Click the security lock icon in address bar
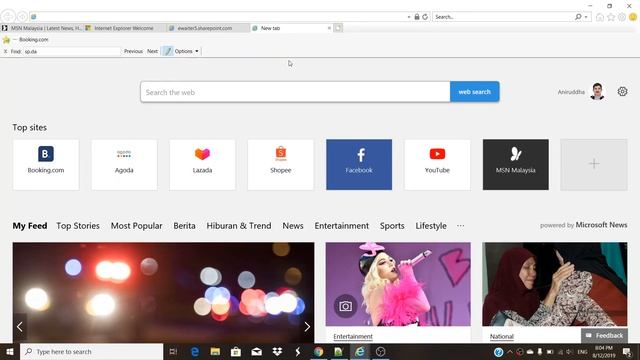This screenshot has height=360, width=640. 417,17
